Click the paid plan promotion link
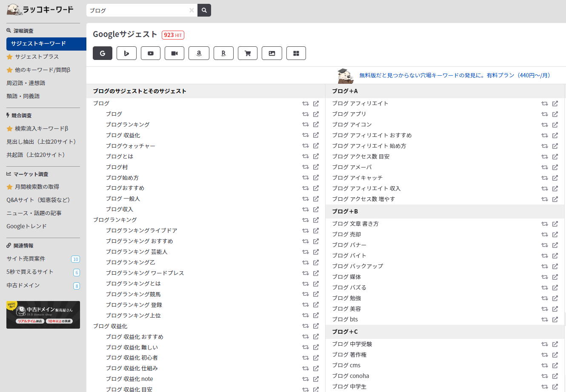Viewport: 566px width, 392px height. pos(456,75)
